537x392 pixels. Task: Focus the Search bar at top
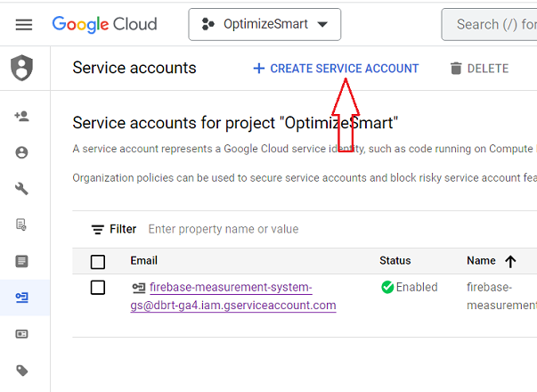pyautogui.click(x=490, y=24)
